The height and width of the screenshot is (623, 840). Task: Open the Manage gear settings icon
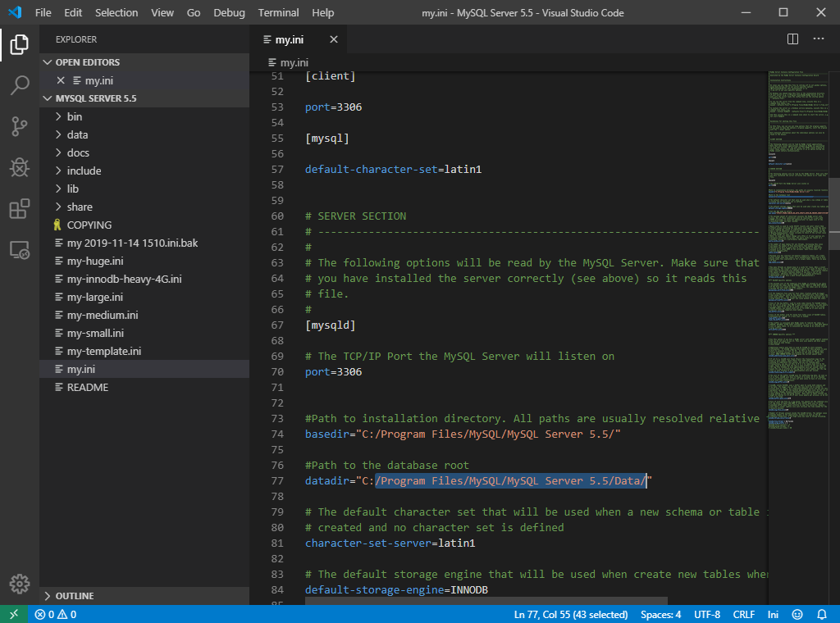tap(20, 584)
